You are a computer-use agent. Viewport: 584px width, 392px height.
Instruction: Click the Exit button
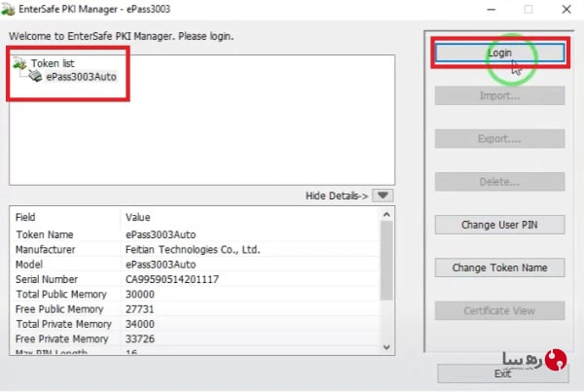503,374
